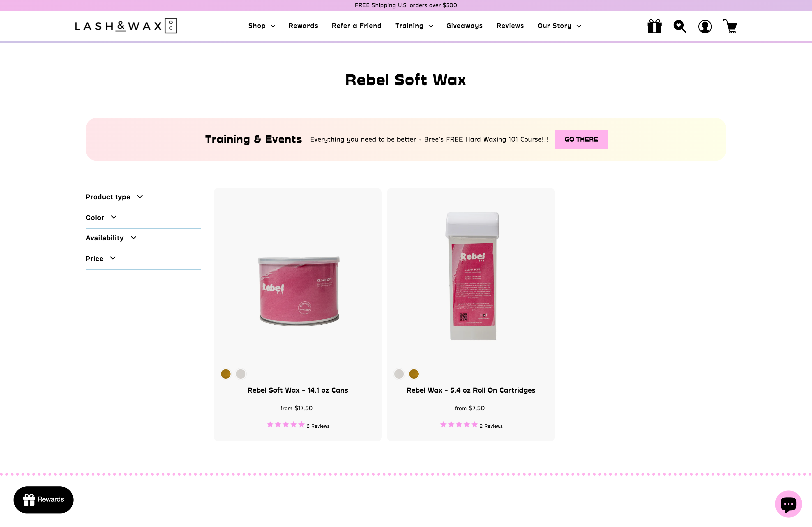Open the search magnifier icon
This screenshot has height=527, width=812.
click(x=680, y=26)
